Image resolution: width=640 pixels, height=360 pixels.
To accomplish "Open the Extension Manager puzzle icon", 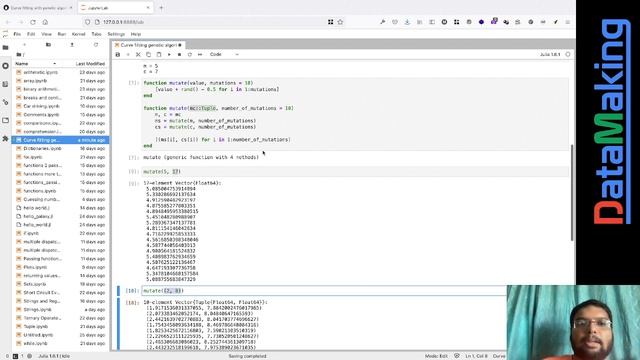I will pos(5,139).
